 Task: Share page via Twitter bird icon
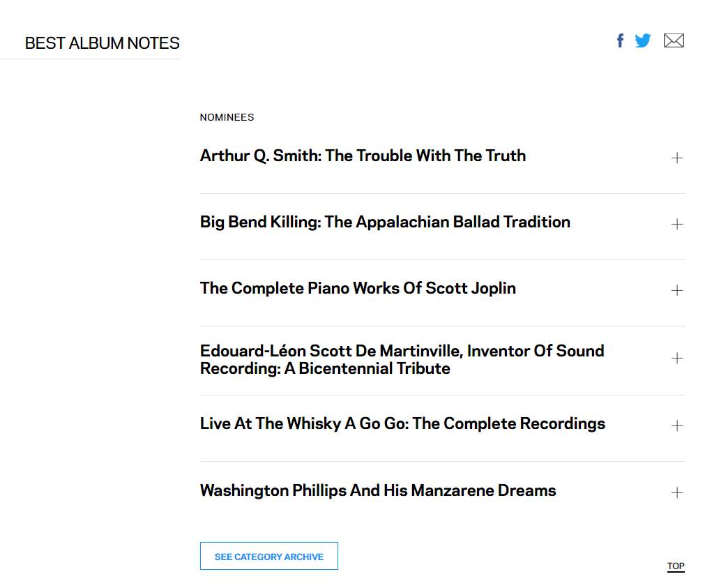pos(643,40)
